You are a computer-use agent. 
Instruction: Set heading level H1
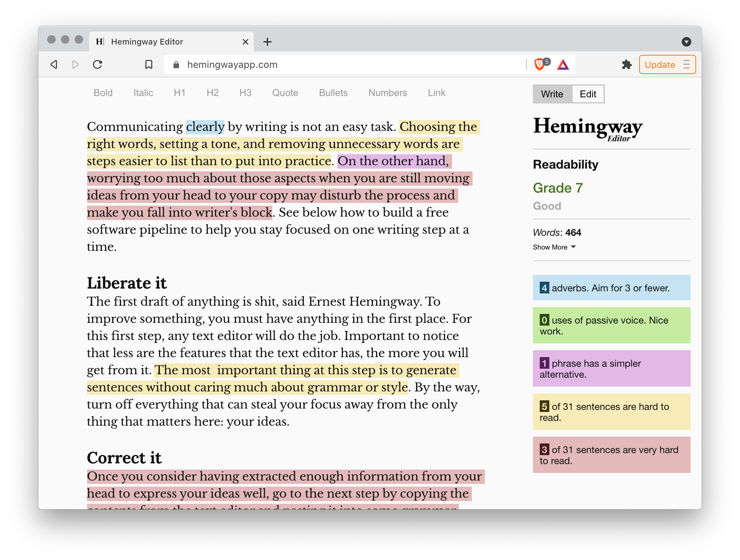(x=180, y=93)
